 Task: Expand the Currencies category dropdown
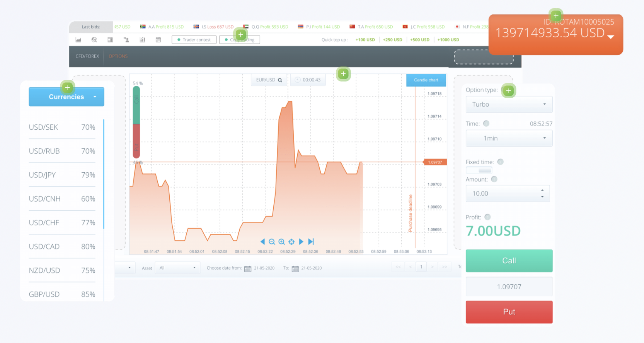(x=66, y=97)
